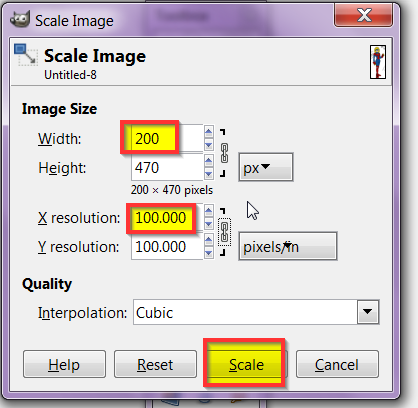Open Help for Scale Image
Screen dimensions: 418x408
(64, 364)
